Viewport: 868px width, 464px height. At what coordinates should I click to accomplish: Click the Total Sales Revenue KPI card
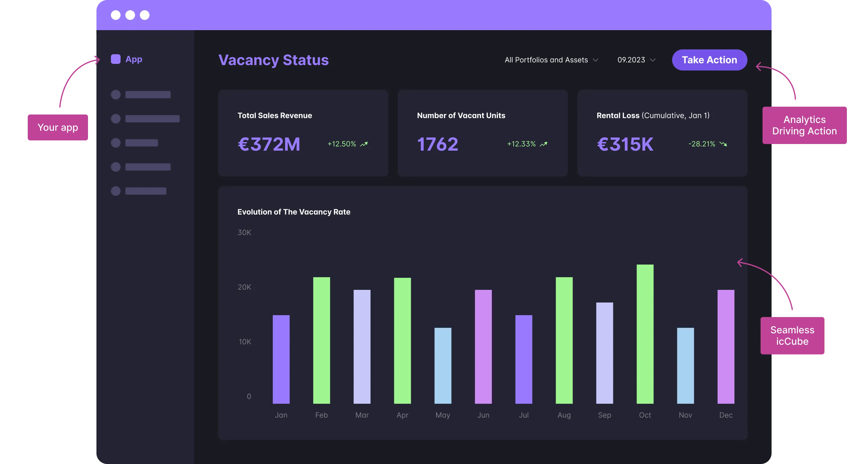(x=303, y=133)
